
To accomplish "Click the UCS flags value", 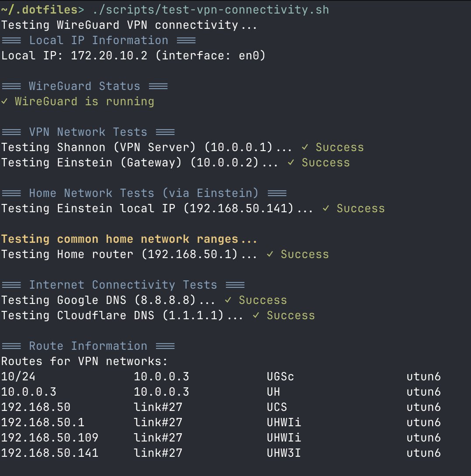I will 277,407.
